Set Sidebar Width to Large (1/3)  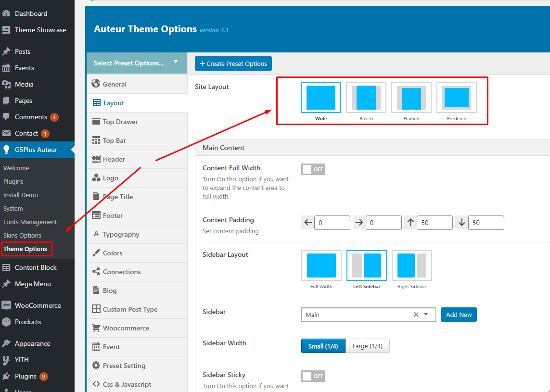[367, 346]
